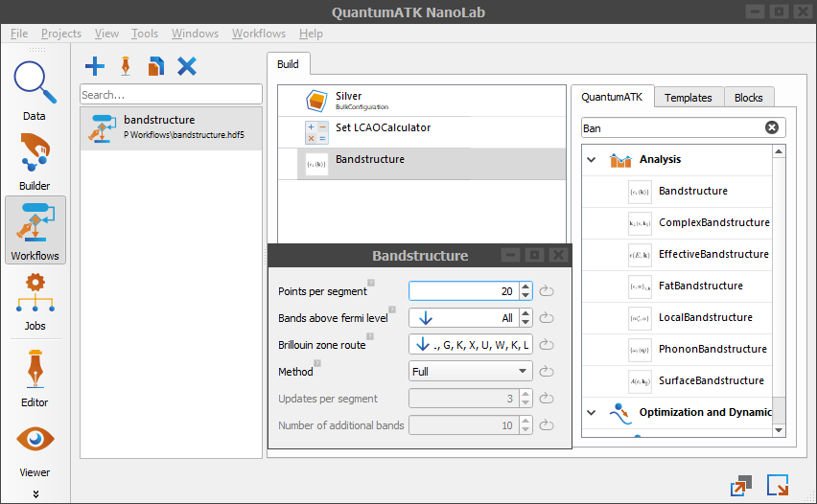Select the QuantumATK tab
Viewport: 817px width, 504px height.
612,97
